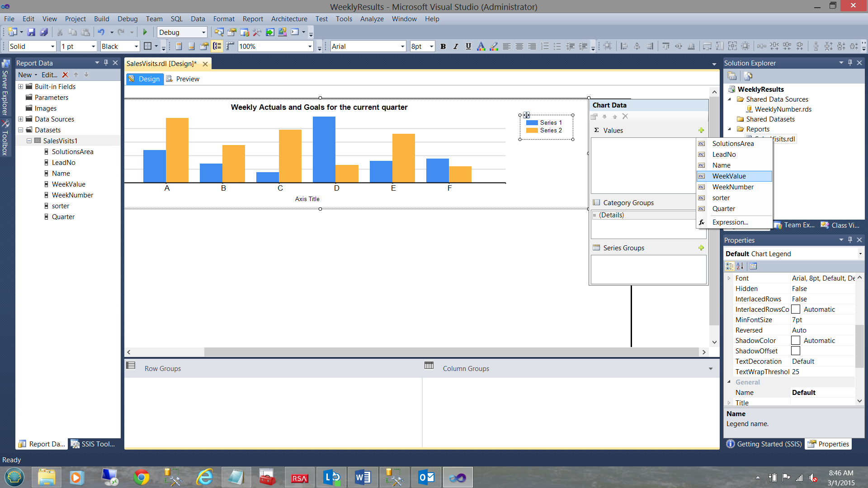Click the Italic formatting icon
The height and width of the screenshot is (488, 868).
tap(456, 46)
